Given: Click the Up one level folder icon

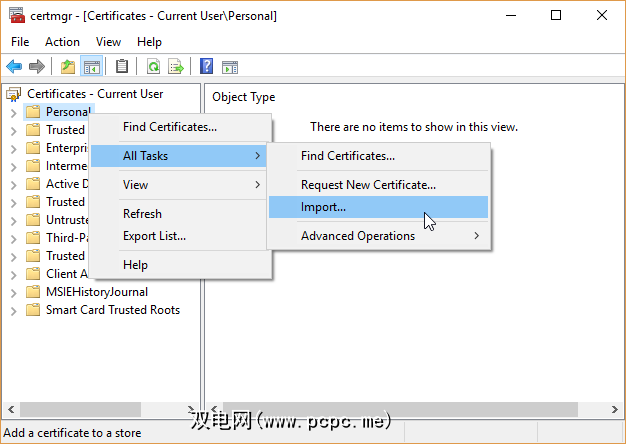Looking at the screenshot, I should (68, 66).
